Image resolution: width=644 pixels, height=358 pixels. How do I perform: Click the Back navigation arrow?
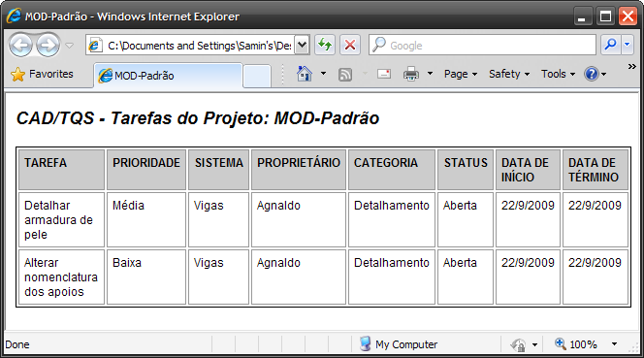[x=20, y=45]
